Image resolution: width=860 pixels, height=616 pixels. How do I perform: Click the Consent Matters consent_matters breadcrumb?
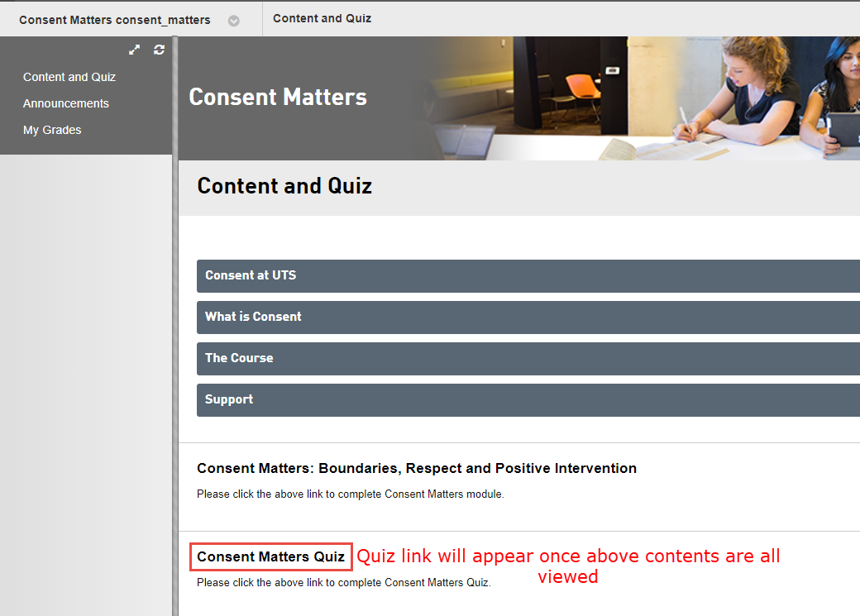(x=115, y=20)
